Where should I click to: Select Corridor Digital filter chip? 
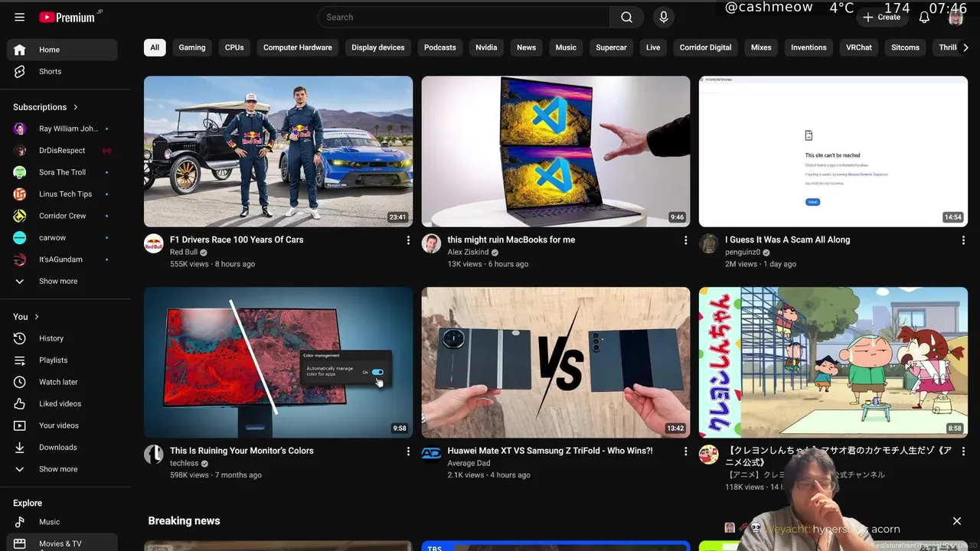705,47
